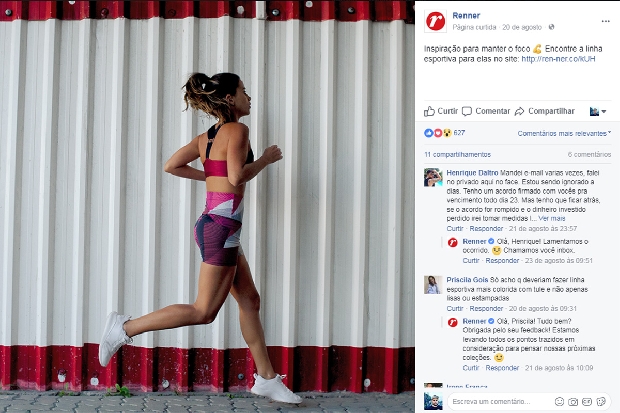View the 11 compartilhamentos list

click(x=457, y=154)
